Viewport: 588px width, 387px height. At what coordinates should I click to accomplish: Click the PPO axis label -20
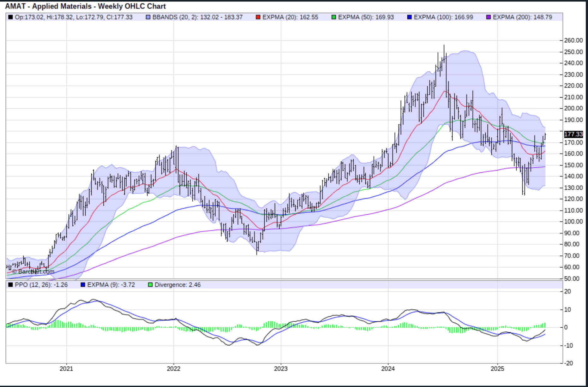[x=569, y=363]
